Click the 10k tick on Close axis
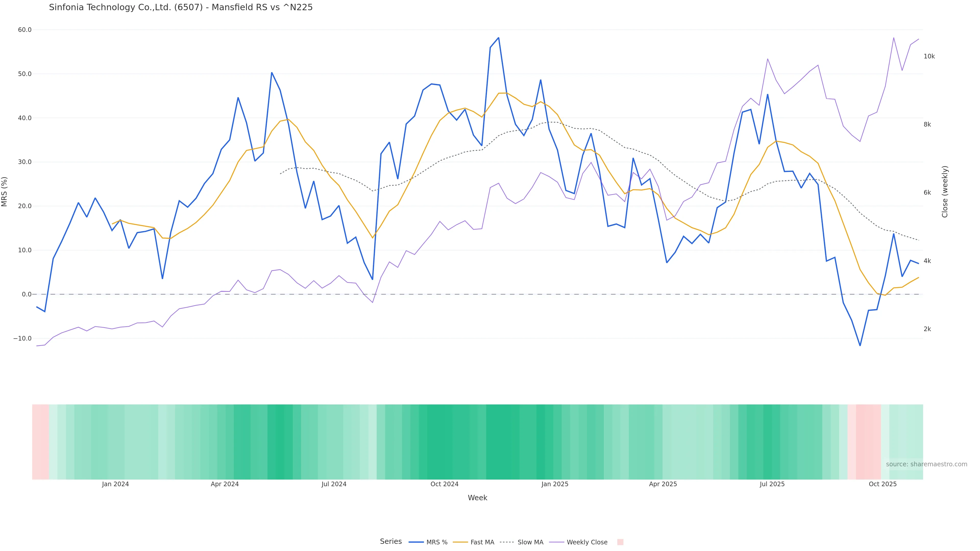980x551 pixels. pyautogui.click(x=929, y=56)
